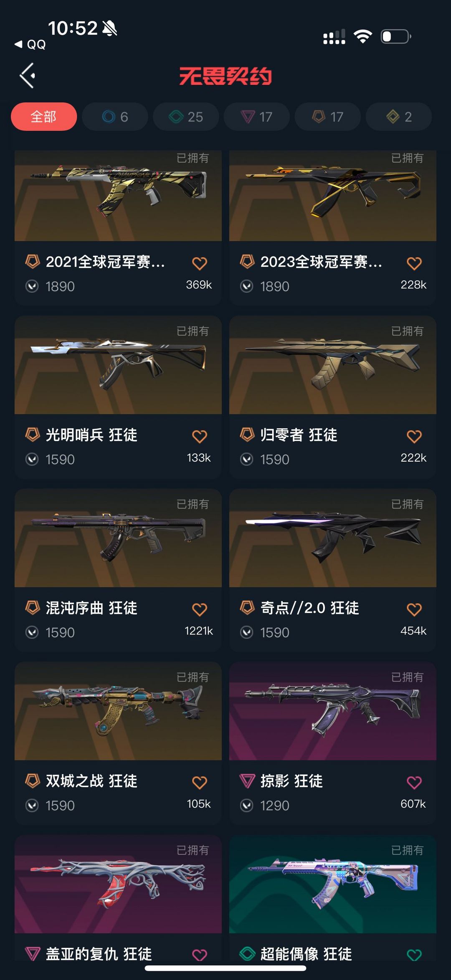The height and width of the screenshot is (980, 451).
Task: Open 超能偶像 狂徒 weapon image
Action: click(333, 884)
